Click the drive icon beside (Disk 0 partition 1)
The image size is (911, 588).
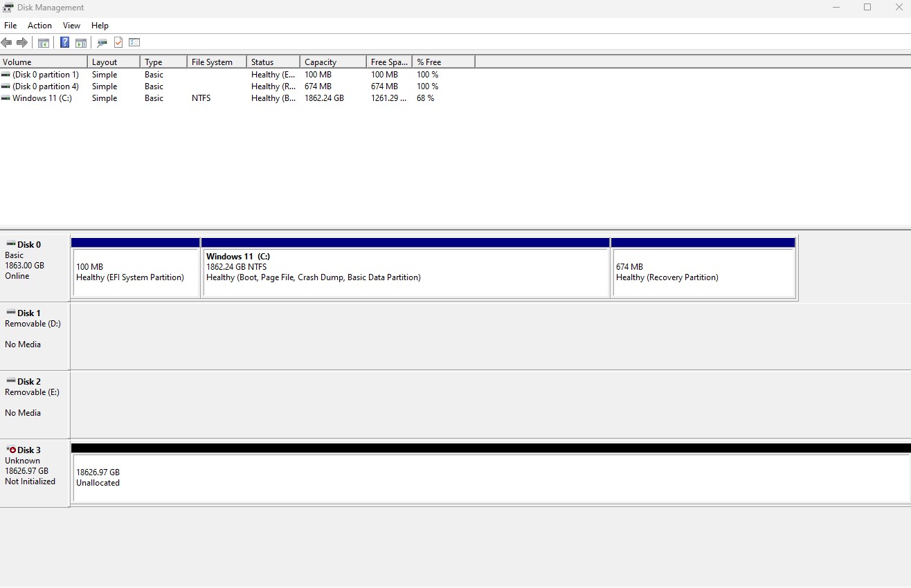tap(6, 75)
